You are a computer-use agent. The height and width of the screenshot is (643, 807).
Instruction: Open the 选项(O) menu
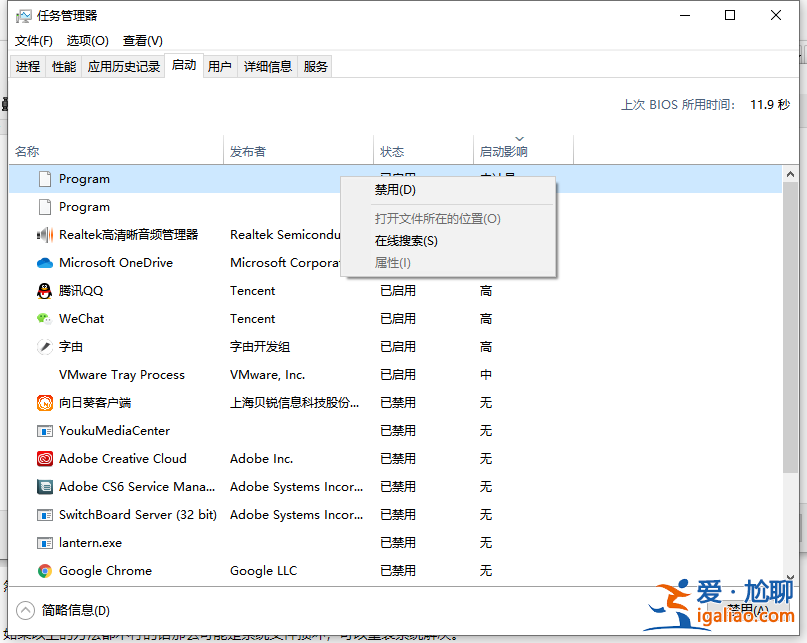coord(87,41)
